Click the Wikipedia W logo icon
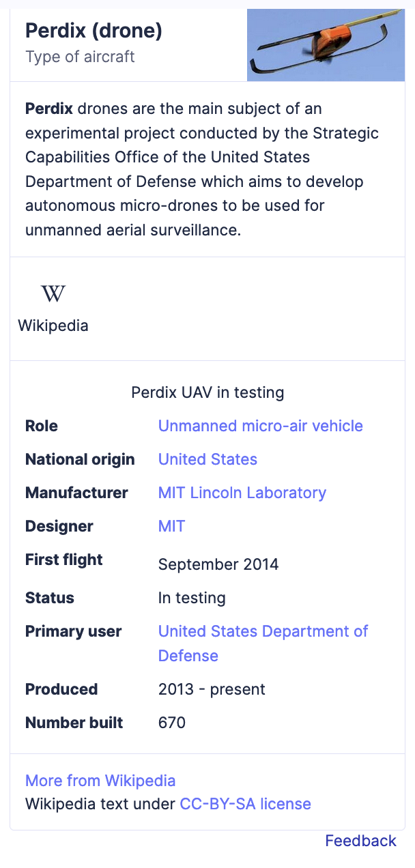415x868 pixels. tap(53, 294)
